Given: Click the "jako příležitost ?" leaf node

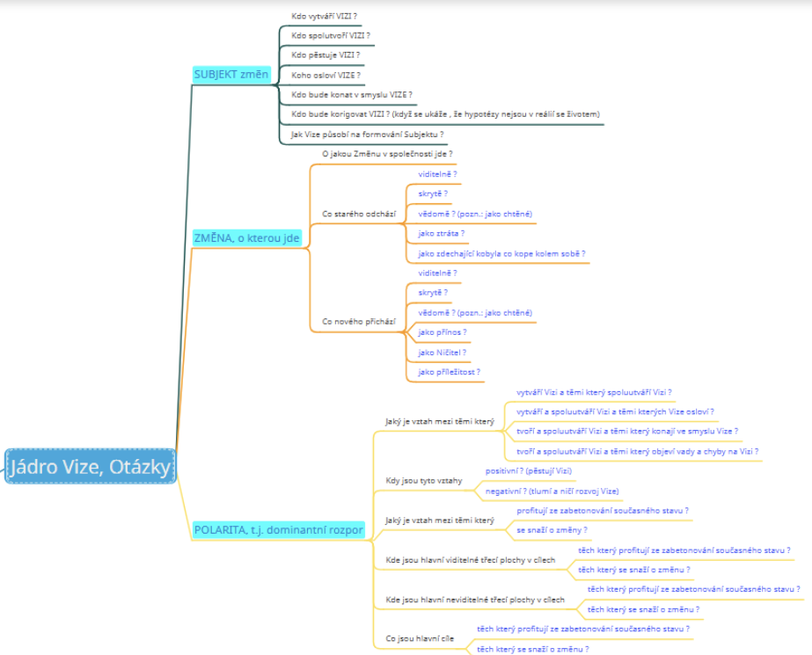Looking at the screenshot, I should [449, 372].
